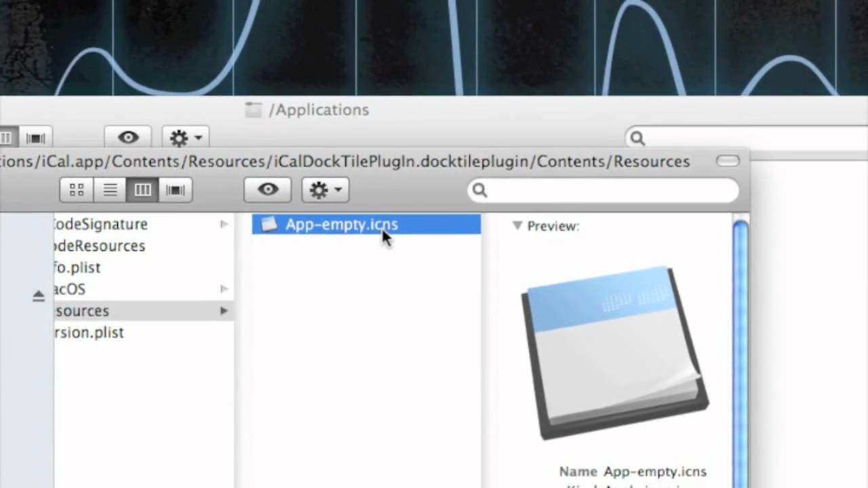Open Action gear menu in Applications window
Image resolution: width=868 pixels, height=488 pixels.
pos(185,138)
